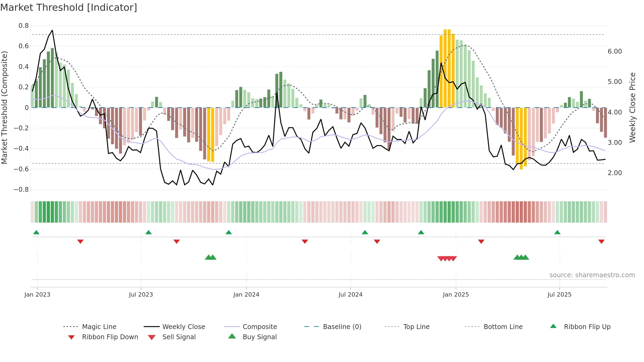Toggle the Sell Signal legend entry
Image resolution: width=644 pixels, height=362 pixels.
[172, 337]
